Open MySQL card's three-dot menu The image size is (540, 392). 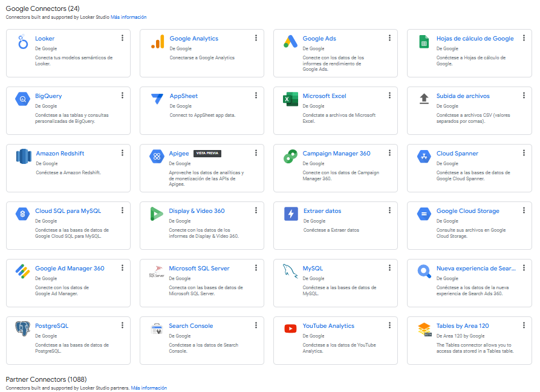point(389,267)
